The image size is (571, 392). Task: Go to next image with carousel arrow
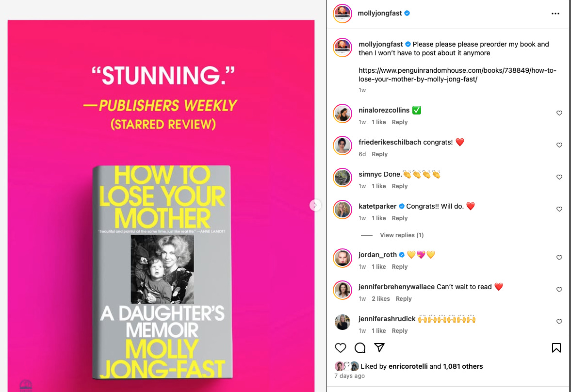tap(315, 205)
